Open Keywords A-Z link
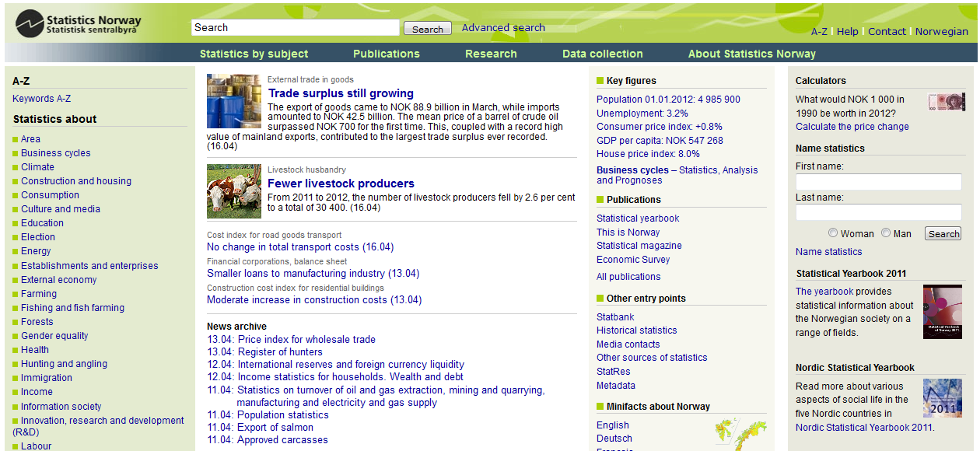Screen dimensions: 980x451 click(41, 99)
